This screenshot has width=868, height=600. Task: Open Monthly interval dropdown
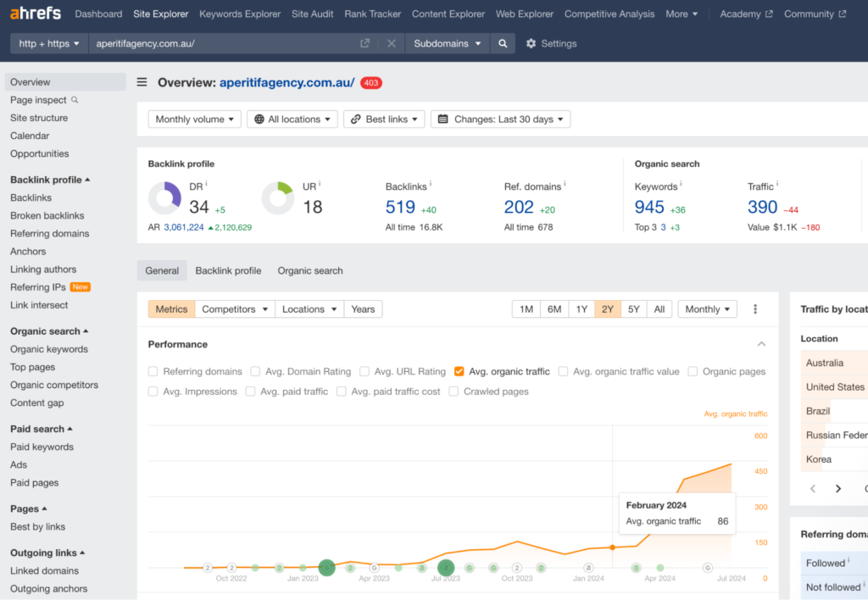point(708,308)
